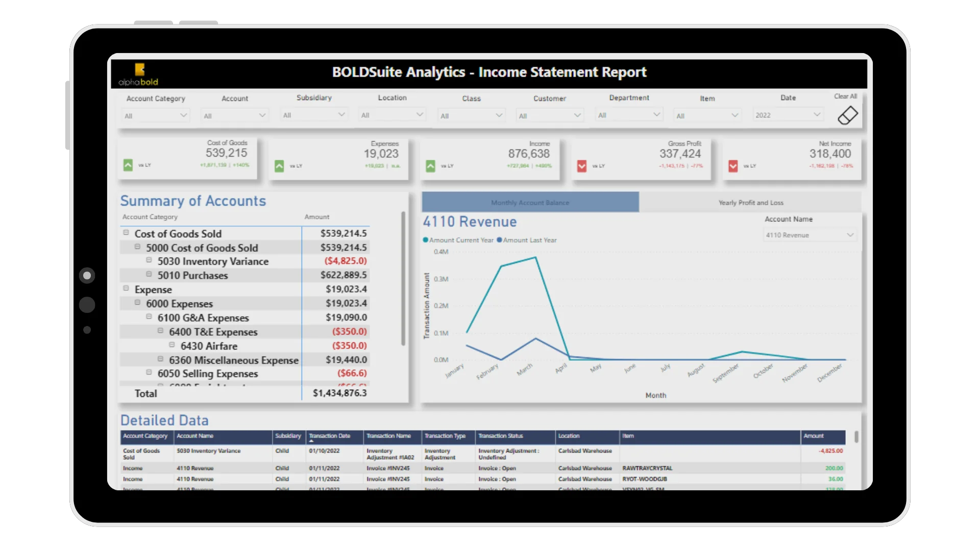This screenshot has height=551, width=980.
Task: Open the Account Name dropdown for 4110 Revenue
Action: point(810,235)
